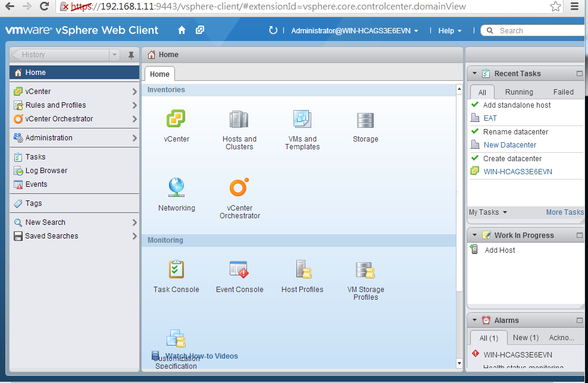The width and height of the screenshot is (588, 383).
Task: Open the Storage inventory icon
Action: pos(365,120)
